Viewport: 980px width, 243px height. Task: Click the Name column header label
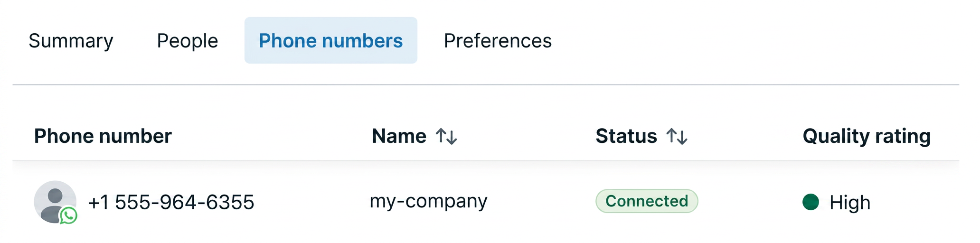point(399,136)
